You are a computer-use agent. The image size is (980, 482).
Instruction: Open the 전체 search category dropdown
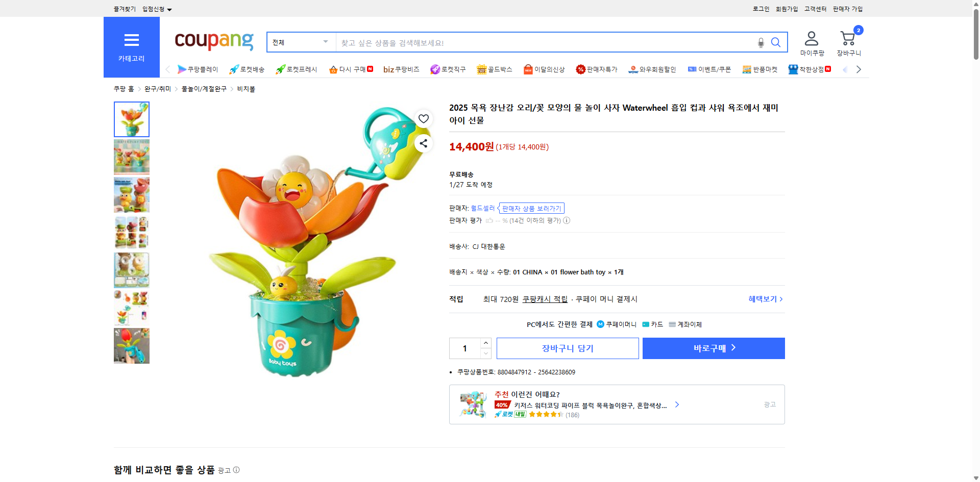coord(301,42)
